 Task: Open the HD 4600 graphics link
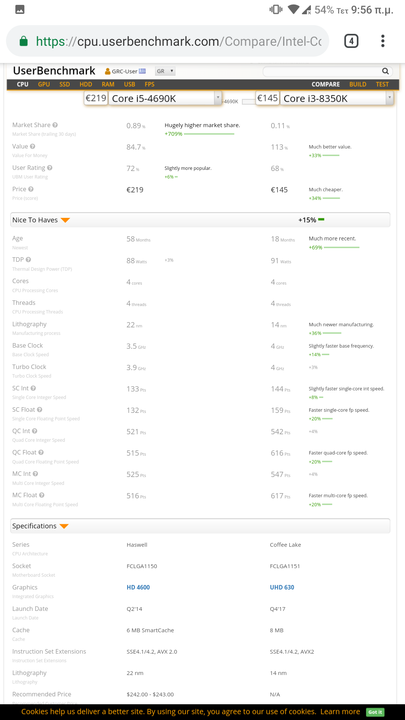[x=138, y=587]
